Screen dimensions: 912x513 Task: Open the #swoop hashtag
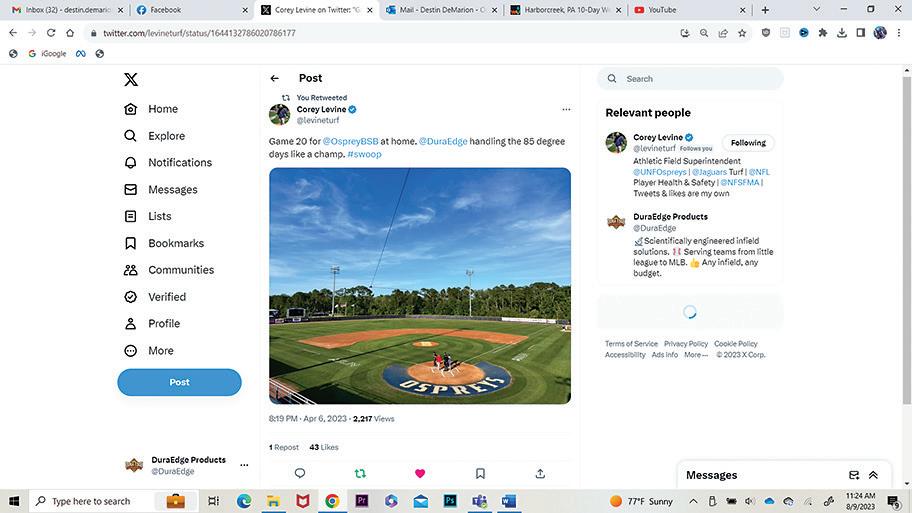coord(364,154)
